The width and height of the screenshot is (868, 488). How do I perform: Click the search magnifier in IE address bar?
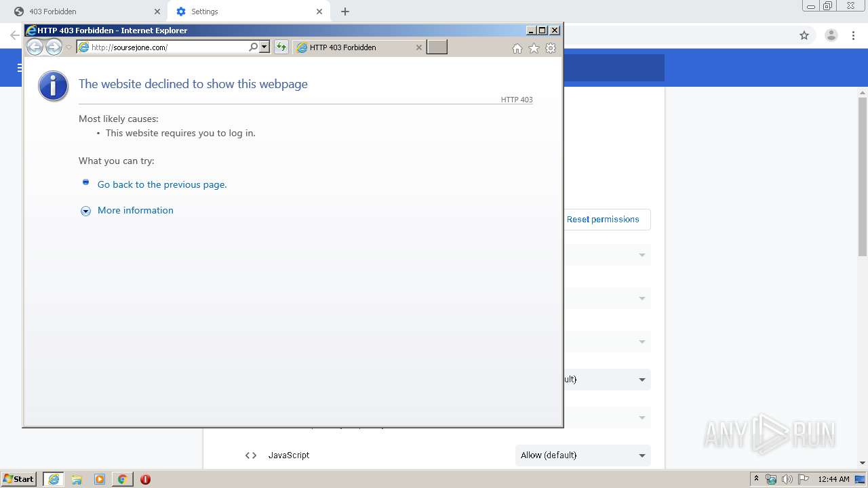pos(253,47)
